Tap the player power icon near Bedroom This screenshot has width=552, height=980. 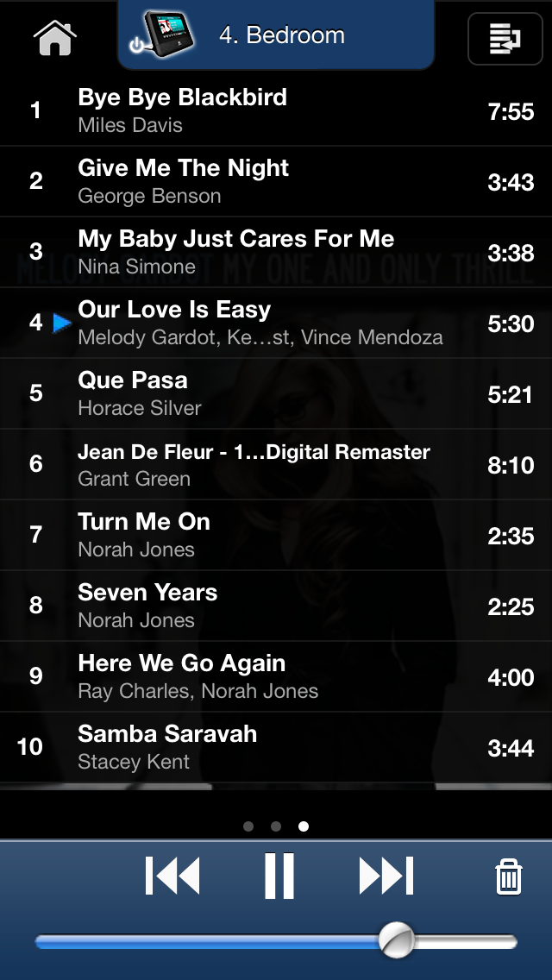(x=136, y=46)
